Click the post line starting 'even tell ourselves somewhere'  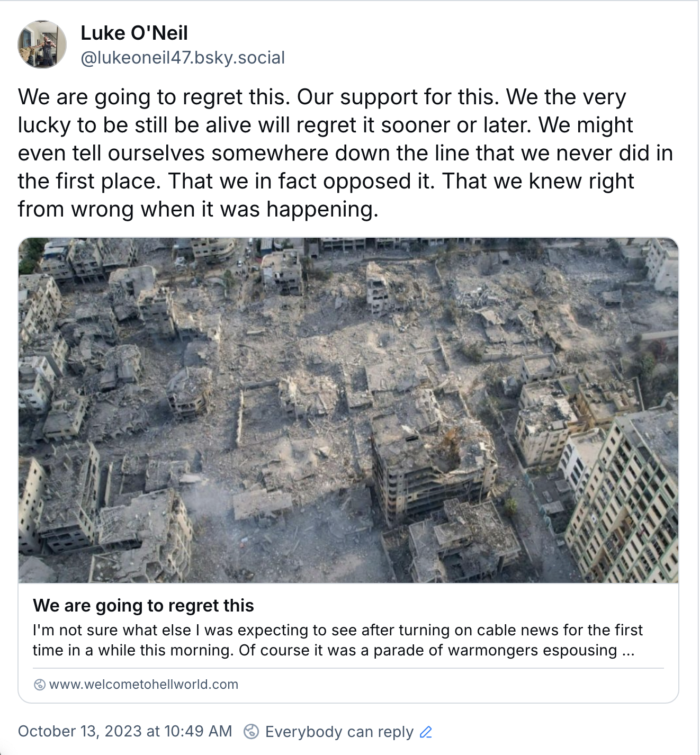click(345, 154)
